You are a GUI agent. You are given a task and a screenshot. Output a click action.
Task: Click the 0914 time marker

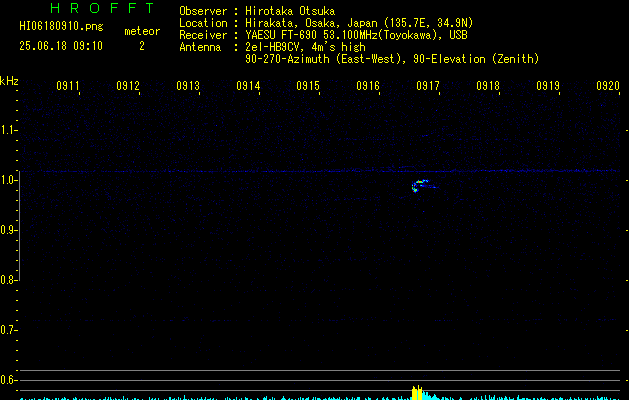[x=248, y=86]
